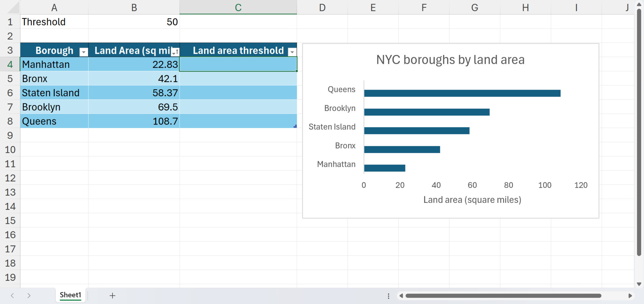
Task: Click the three-dot scrollbar resize handle
Action: [389, 296]
